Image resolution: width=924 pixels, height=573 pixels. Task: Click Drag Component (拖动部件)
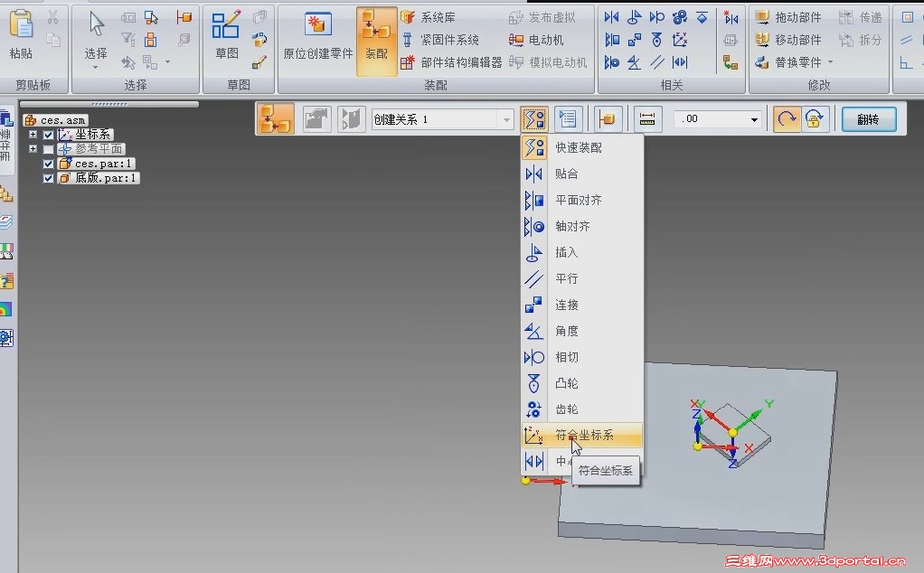pos(788,18)
